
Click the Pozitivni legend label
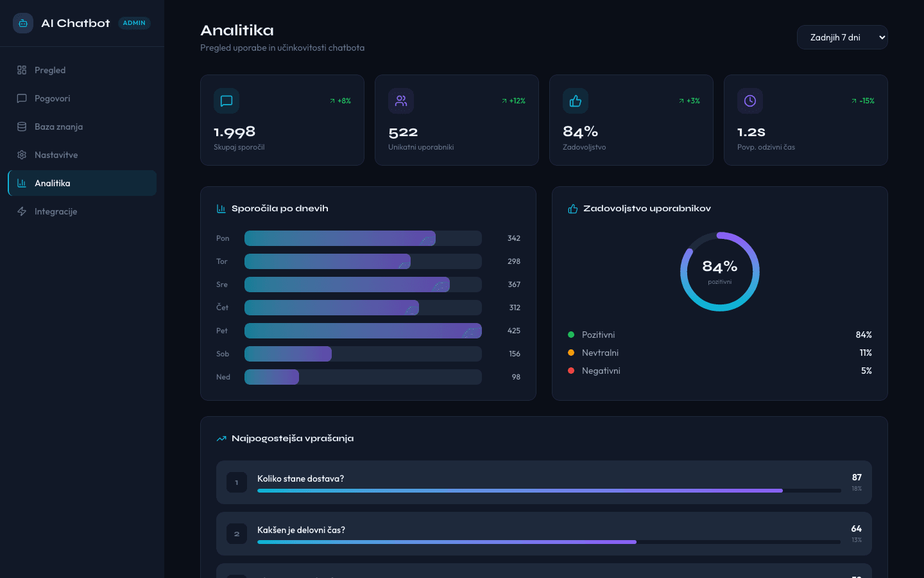(x=598, y=335)
